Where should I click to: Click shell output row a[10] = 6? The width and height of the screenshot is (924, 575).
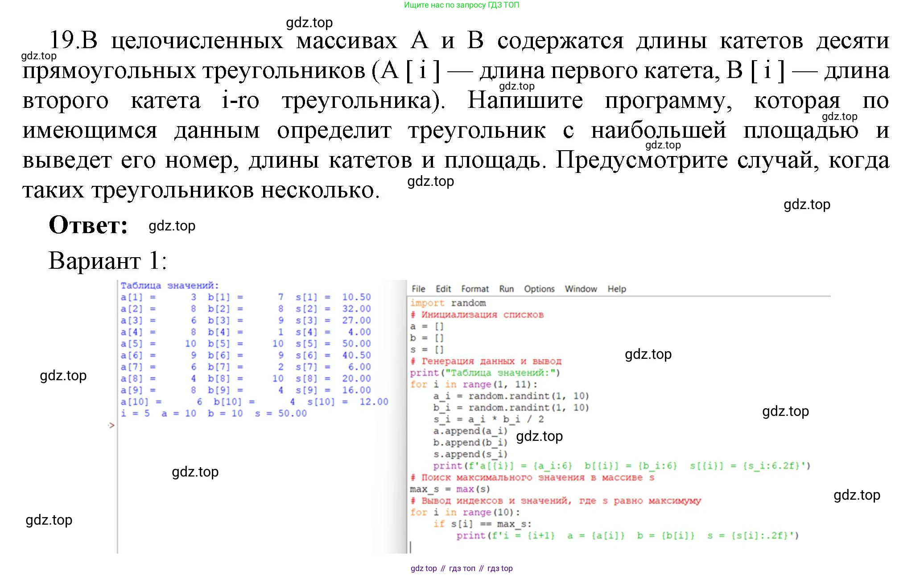[254, 402]
